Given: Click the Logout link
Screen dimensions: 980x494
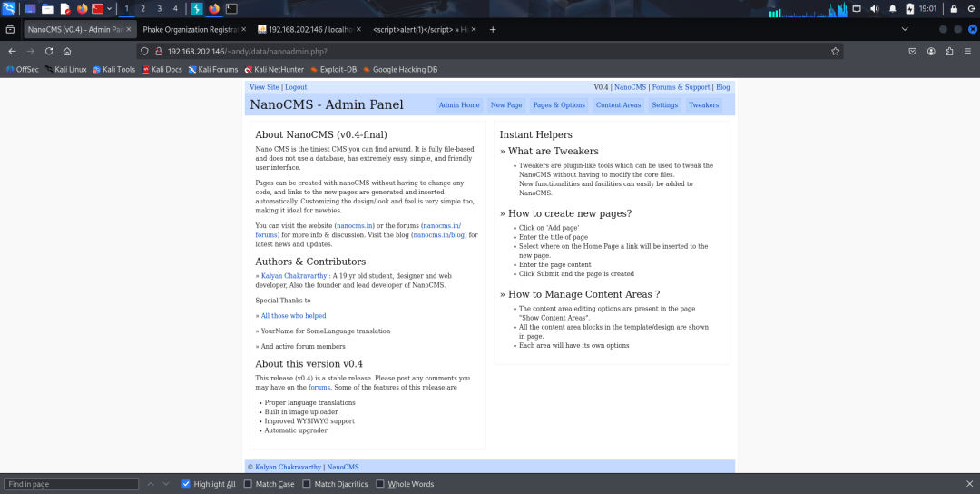Looking at the screenshot, I should pyautogui.click(x=296, y=87).
